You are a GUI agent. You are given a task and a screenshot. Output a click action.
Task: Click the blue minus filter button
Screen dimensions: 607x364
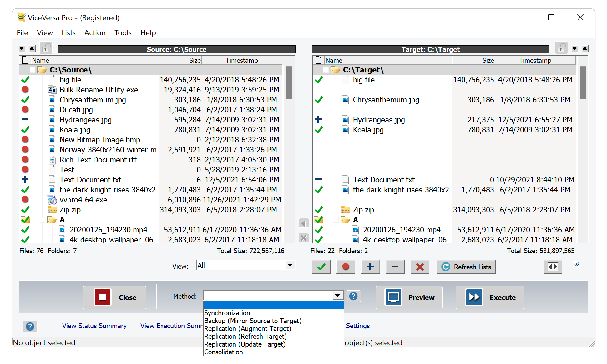coord(395,267)
